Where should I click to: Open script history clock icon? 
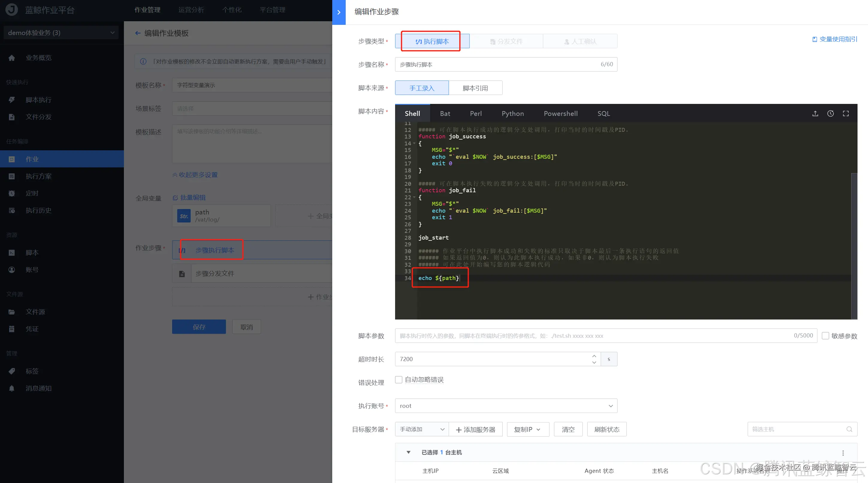(831, 113)
